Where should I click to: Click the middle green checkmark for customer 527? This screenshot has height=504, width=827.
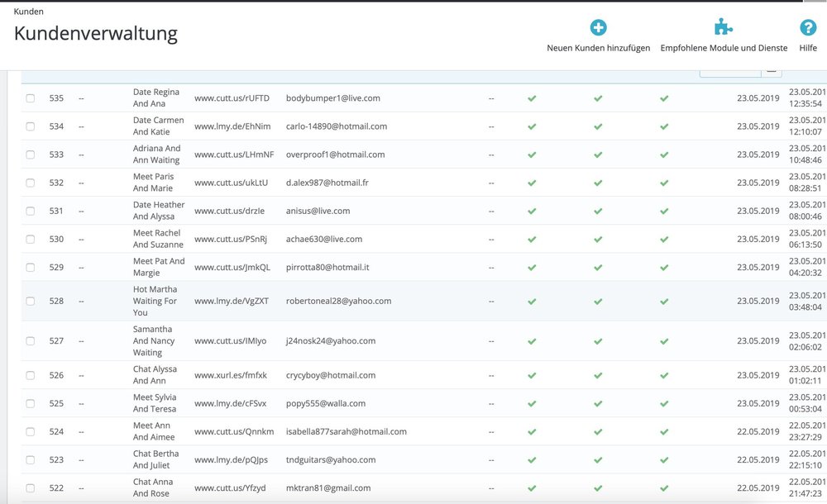tap(598, 340)
